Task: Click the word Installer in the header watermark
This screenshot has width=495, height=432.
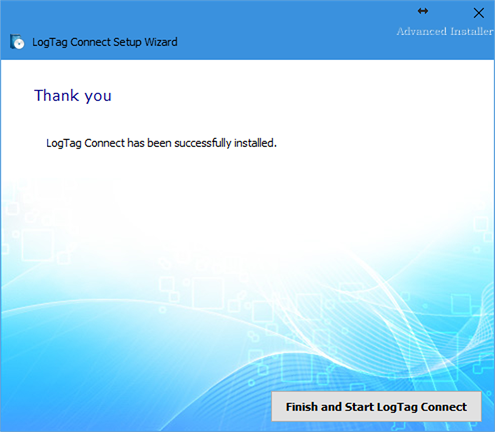Action: pyautogui.click(x=471, y=31)
